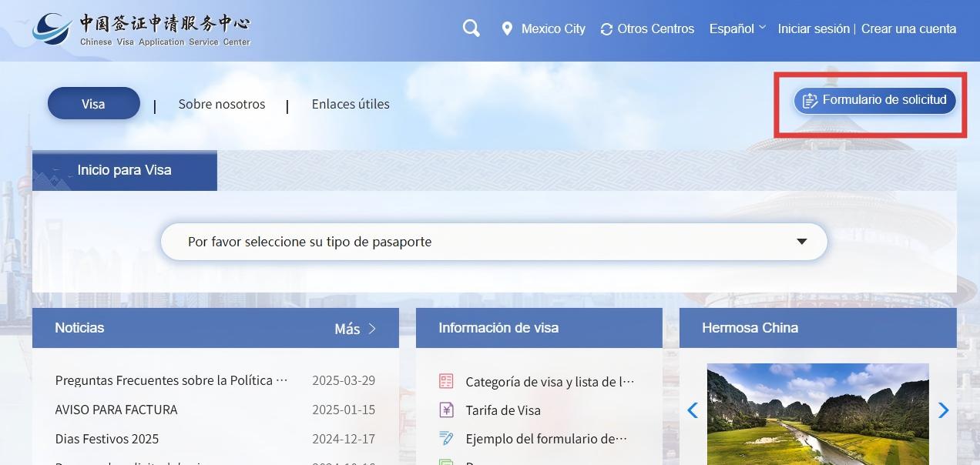Open the Español language dropdown
The image size is (980, 465).
[737, 28]
